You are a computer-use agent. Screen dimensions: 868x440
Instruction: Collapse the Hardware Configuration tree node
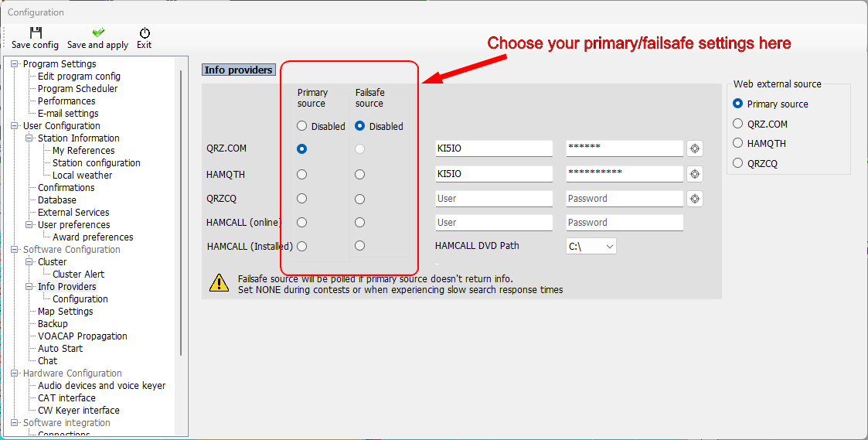(x=15, y=373)
